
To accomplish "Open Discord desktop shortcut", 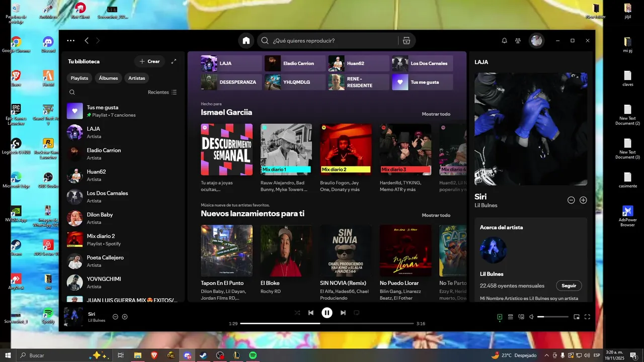I will tap(48, 44).
